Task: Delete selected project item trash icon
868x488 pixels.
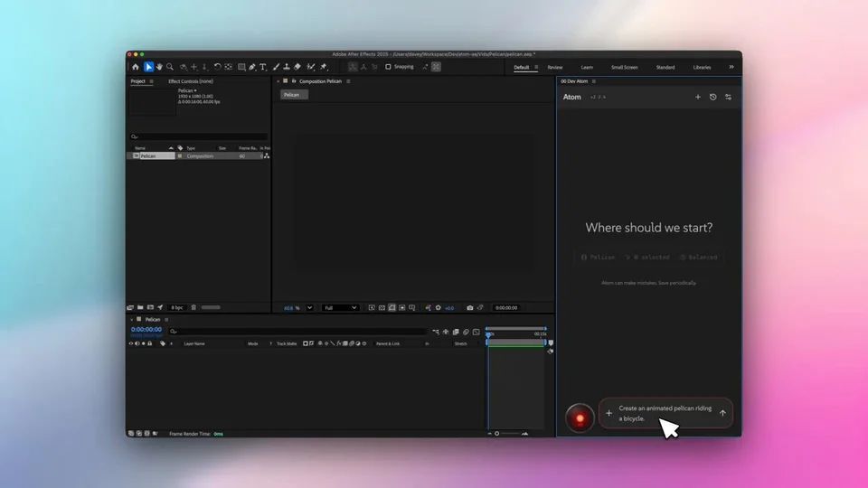Action: click(193, 307)
